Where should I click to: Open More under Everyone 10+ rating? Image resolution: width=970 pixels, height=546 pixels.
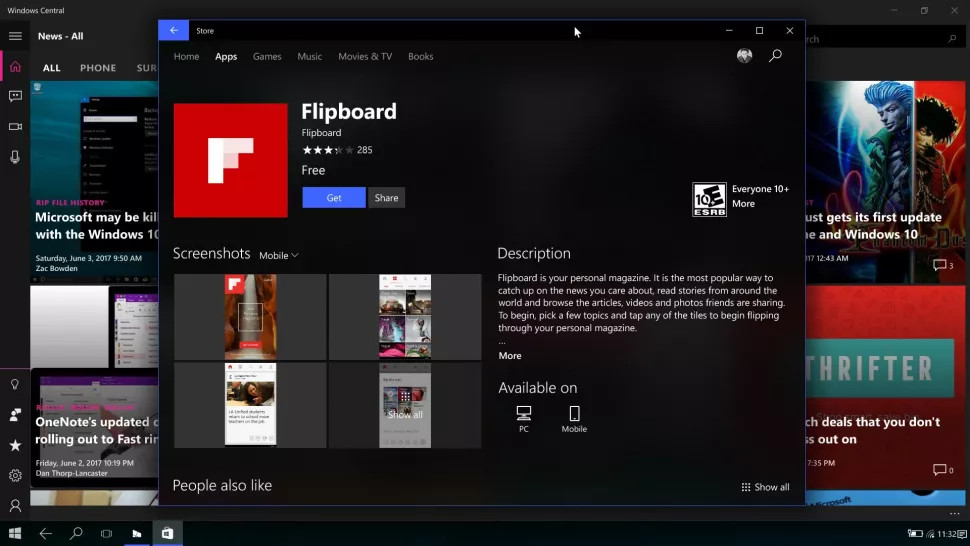[x=743, y=203]
